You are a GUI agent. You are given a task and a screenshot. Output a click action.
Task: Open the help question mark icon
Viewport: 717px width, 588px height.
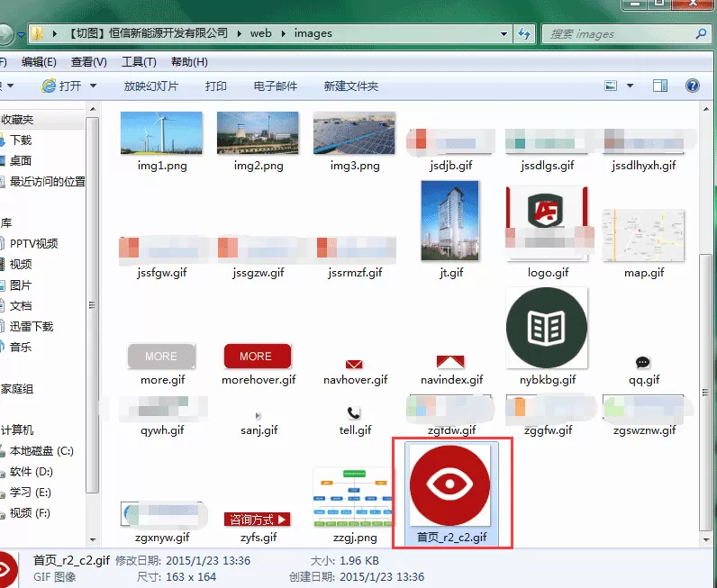693,86
